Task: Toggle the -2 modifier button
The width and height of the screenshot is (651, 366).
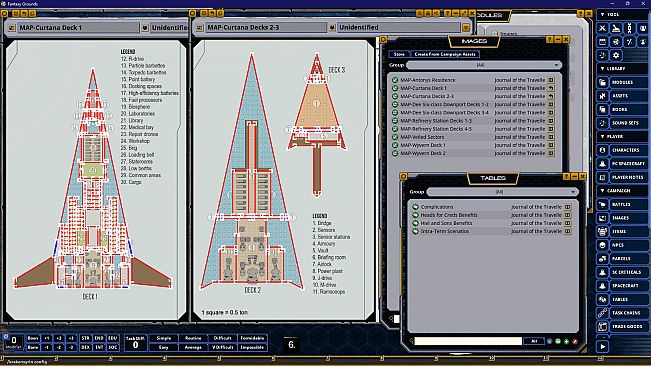Action: pyautogui.click(x=59, y=347)
